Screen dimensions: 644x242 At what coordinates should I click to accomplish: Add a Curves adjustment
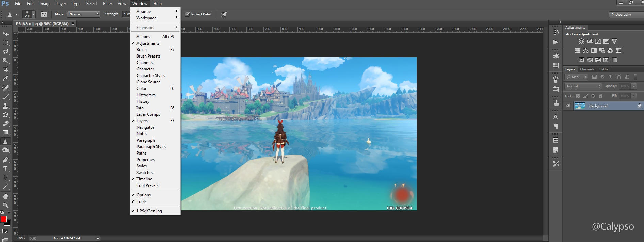tap(598, 42)
